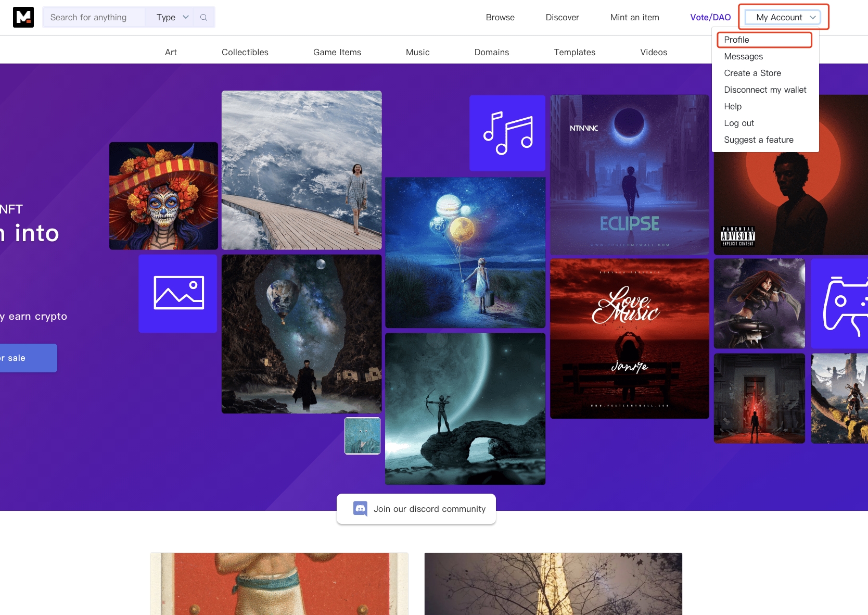Open the Collectibles category

point(245,52)
